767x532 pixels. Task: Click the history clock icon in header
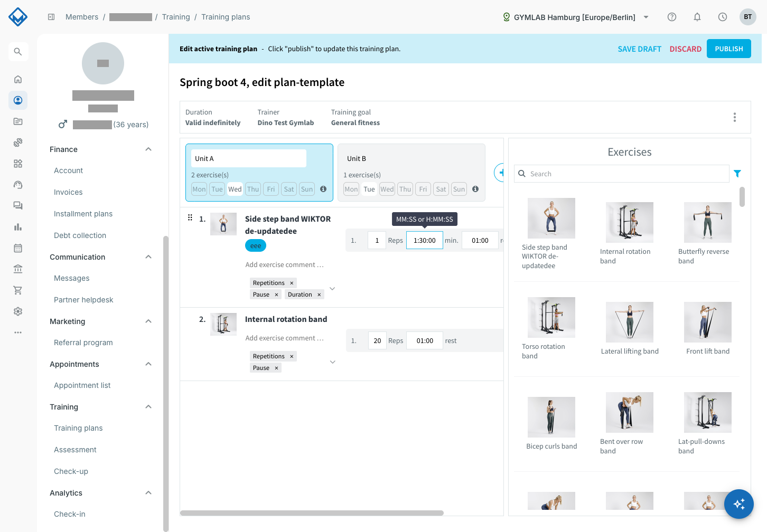[723, 17]
